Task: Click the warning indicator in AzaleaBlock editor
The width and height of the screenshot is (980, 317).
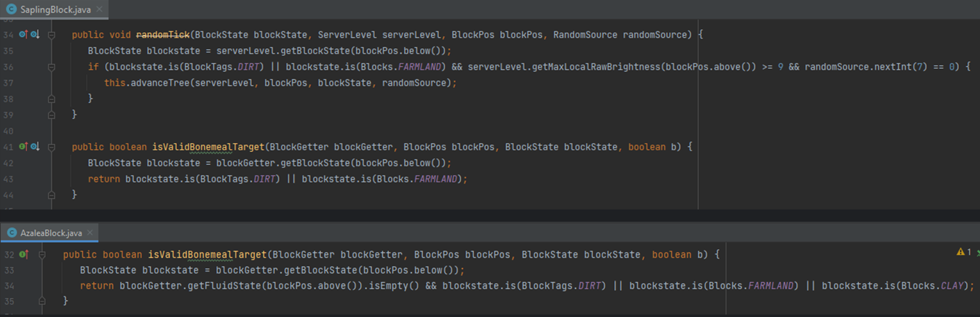Action: click(x=961, y=252)
